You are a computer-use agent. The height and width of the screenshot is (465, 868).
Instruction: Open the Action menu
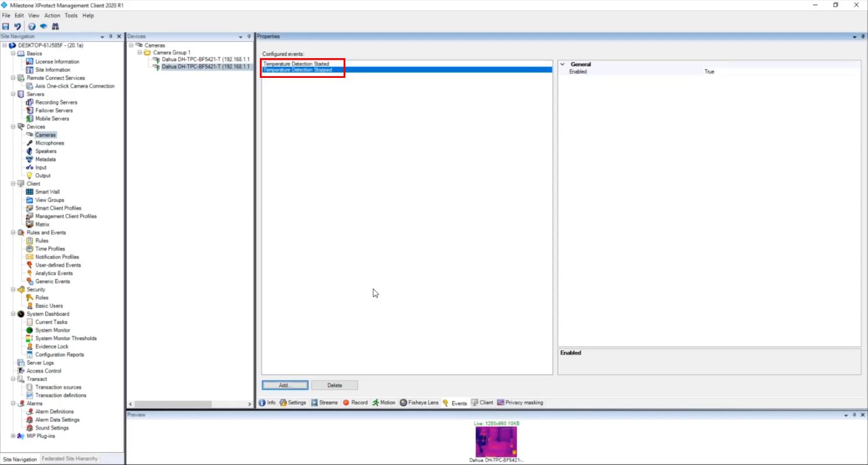52,16
